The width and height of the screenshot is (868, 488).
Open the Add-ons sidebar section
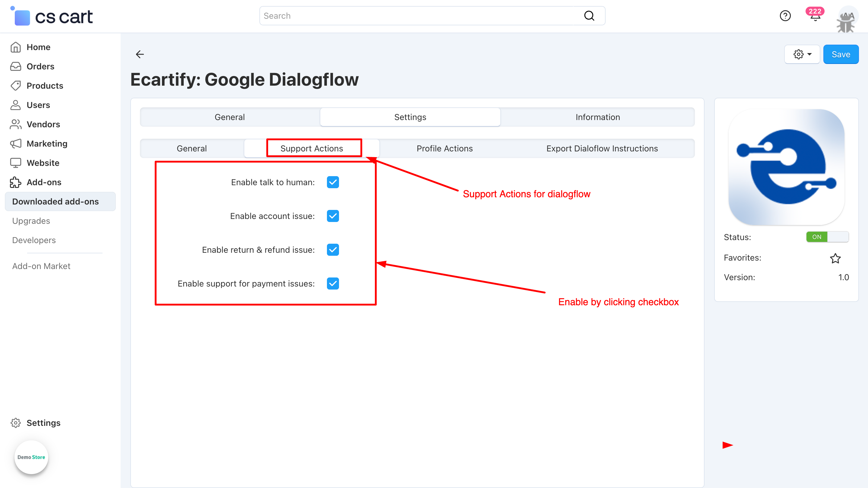point(44,182)
